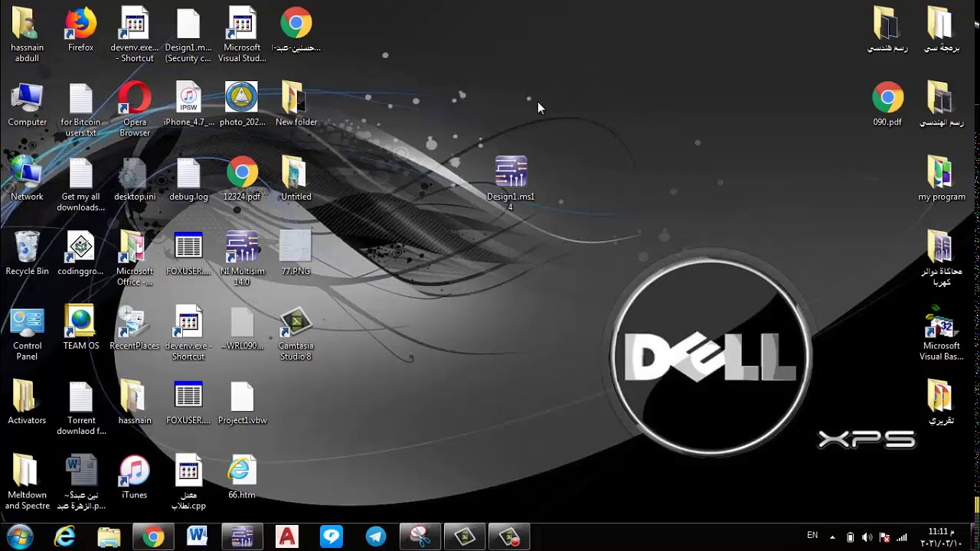Open the 66.htm Internet Explorer file
The width and height of the screenshot is (980, 551).
pos(242,478)
